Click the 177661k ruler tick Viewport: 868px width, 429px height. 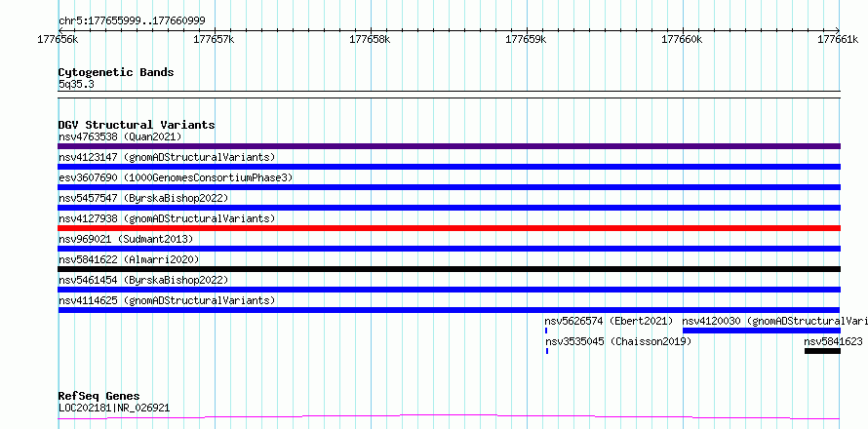839,39
